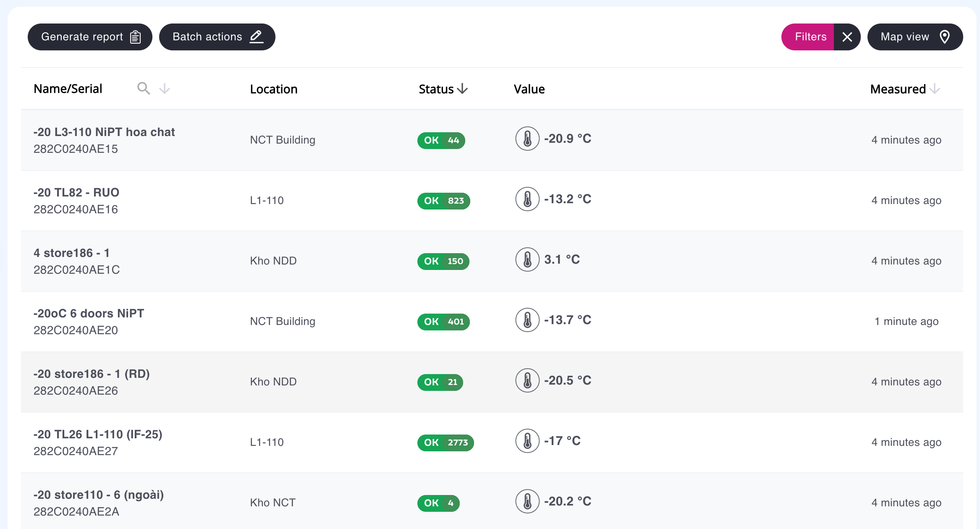Click thermometer icon for -13.2 °C
980x529 pixels.
pyautogui.click(x=527, y=199)
